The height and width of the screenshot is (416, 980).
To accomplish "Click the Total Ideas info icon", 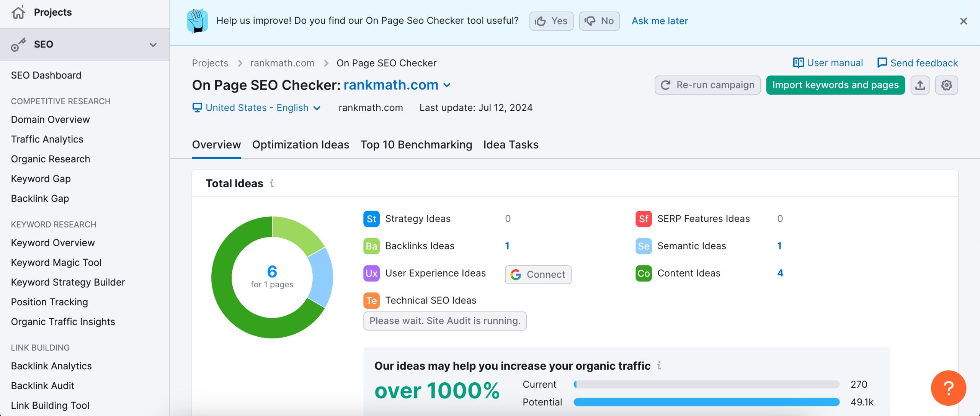I will (x=272, y=183).
